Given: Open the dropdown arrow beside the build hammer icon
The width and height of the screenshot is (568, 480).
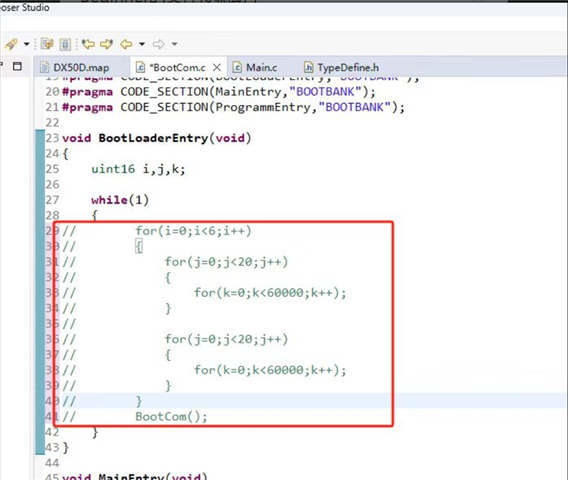Looking at the screenshot, I should coord(26,44).
